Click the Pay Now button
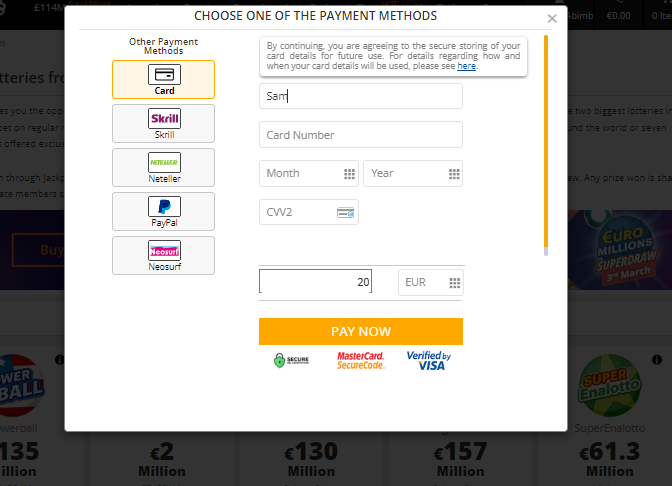672x486 pixels. [x=361, y=331]
